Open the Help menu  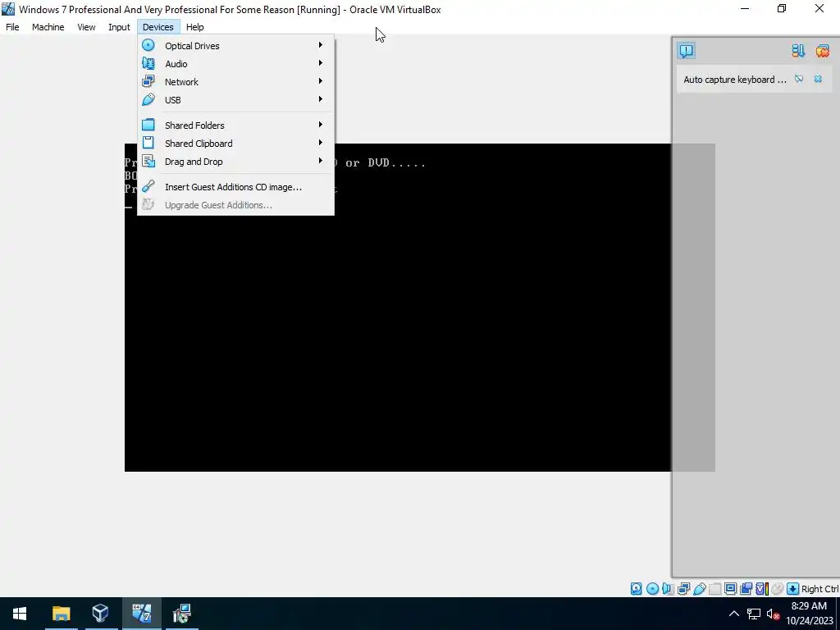[195, 27]
